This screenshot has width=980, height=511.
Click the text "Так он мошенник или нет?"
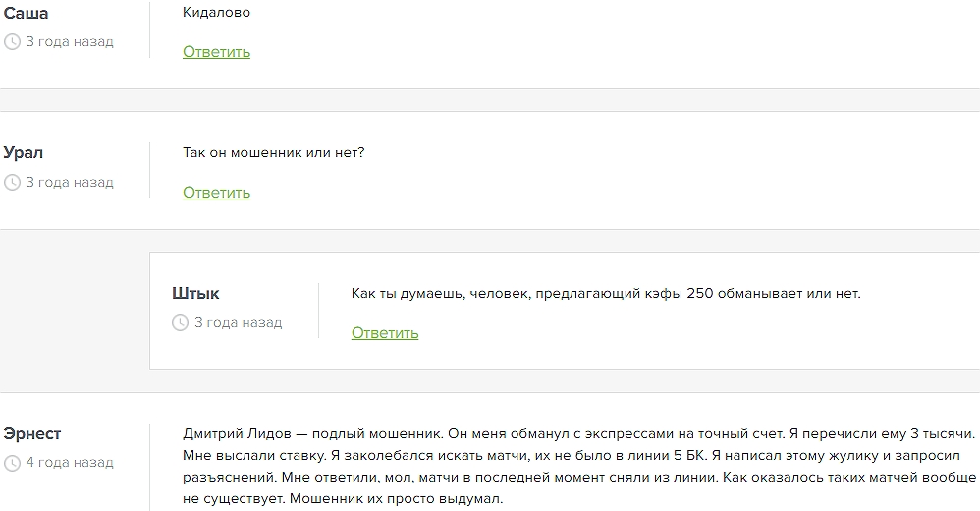(x=273, y=153)
